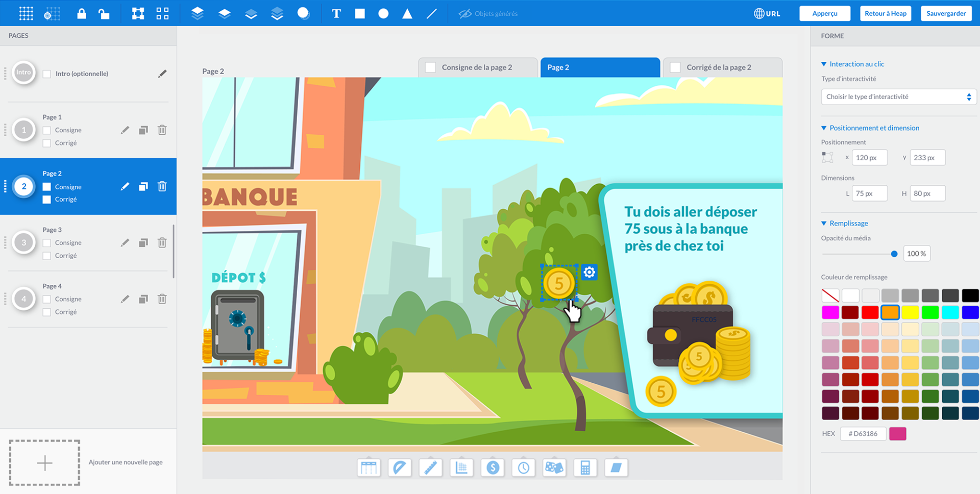Click the gear icon beside the coin
980x494 pixels.
pyautogui.click(x=589, y=272)
